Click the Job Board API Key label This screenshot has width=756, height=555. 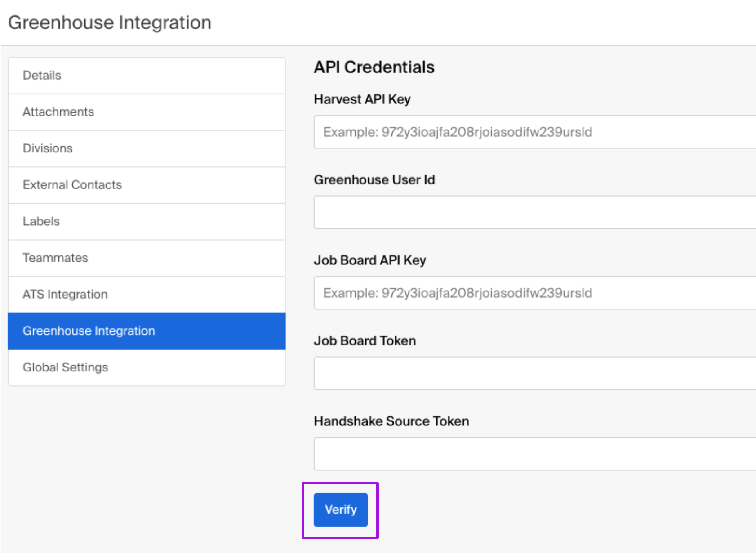tap(370, 260)
